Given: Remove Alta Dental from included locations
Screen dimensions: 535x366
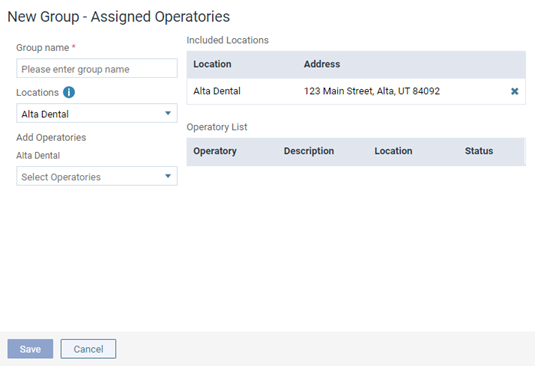Looking at the screenshot, I should 515,91.
